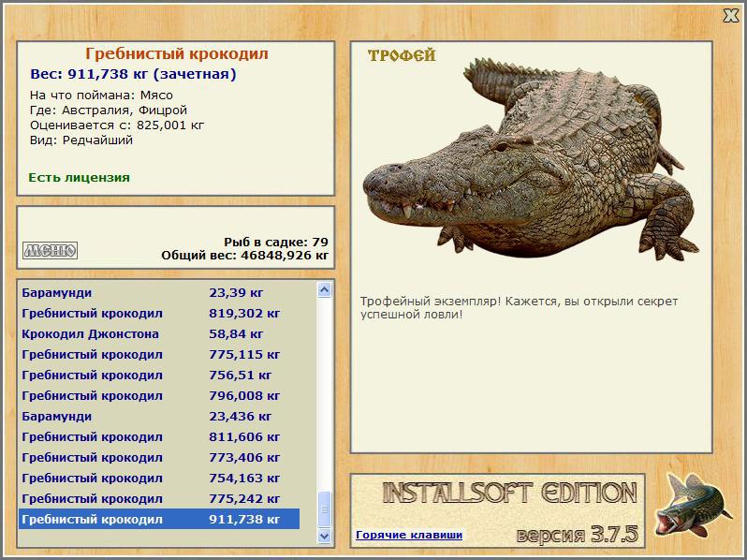Click the crocodile trophy image

click(x=530, y=159)
